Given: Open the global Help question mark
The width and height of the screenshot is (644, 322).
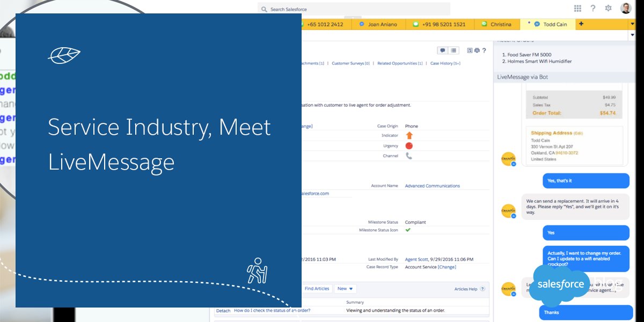Looking at the screenshot, I should (593, 8).
